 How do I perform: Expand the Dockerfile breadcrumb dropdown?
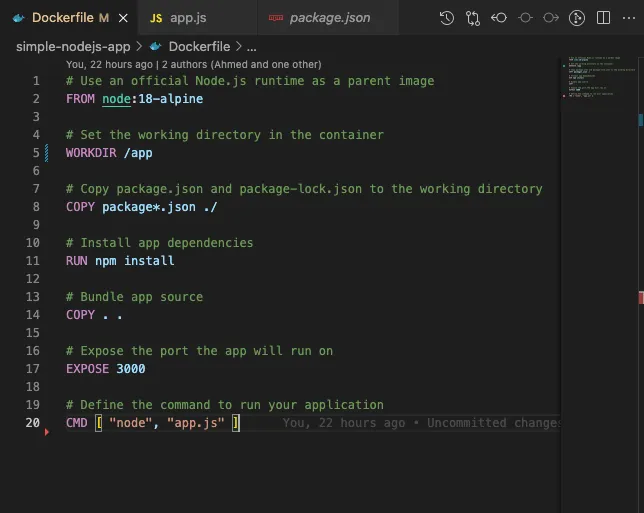[x=198, y=46]
